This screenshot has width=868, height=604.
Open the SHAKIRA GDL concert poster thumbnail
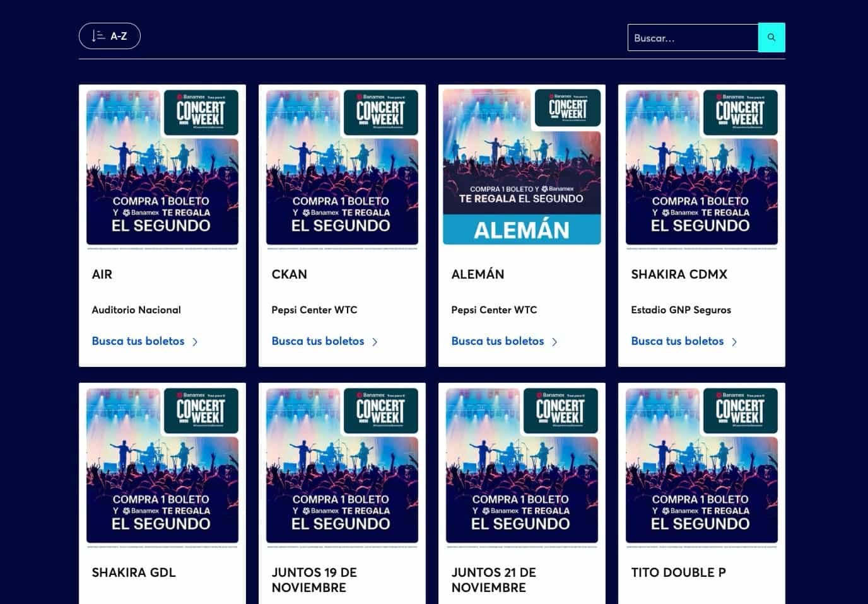(162, 467)
